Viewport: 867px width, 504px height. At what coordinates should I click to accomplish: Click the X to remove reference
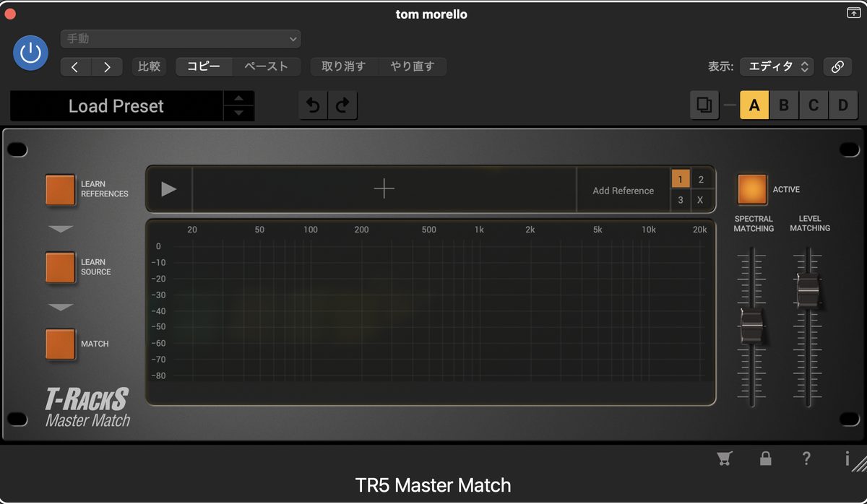[701, 200]
